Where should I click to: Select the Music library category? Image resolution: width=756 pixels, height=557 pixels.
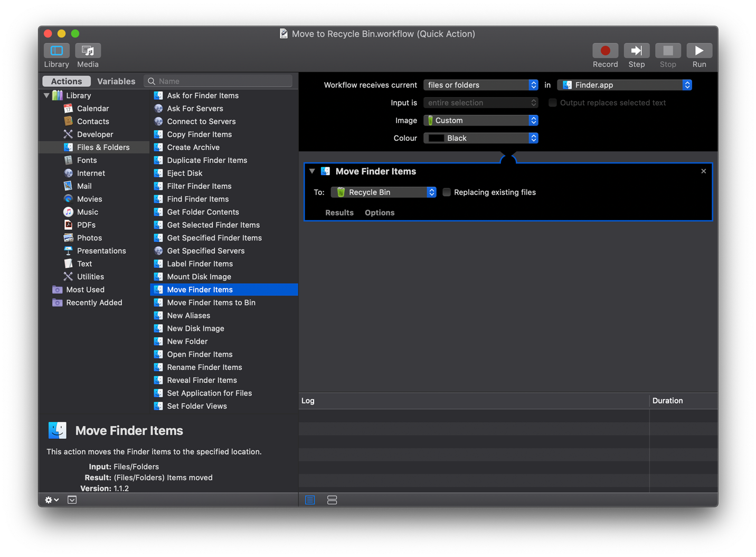(93, 212)
